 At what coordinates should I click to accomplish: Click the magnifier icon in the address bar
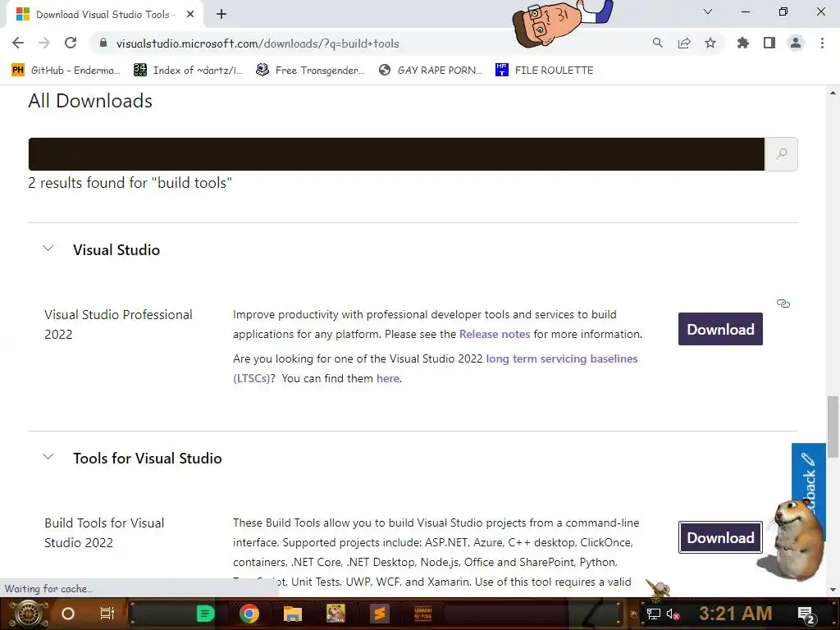pyautogui.click(x=657, y=43)
